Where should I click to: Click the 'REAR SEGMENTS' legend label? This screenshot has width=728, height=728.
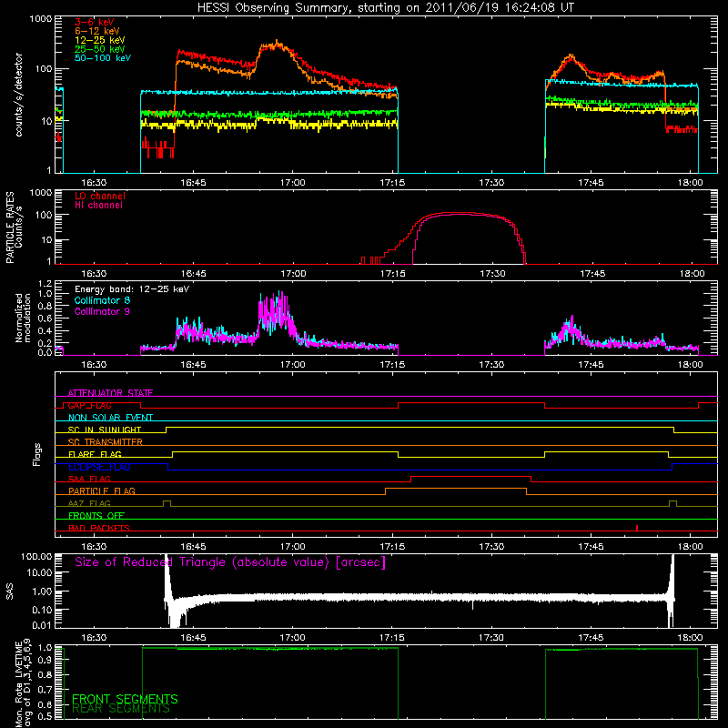[121, 709]
